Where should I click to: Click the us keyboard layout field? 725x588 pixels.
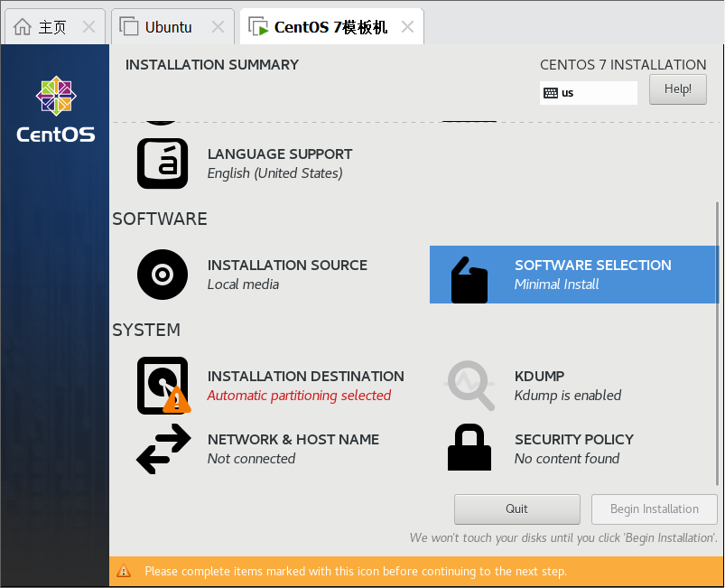click(588, 93)
